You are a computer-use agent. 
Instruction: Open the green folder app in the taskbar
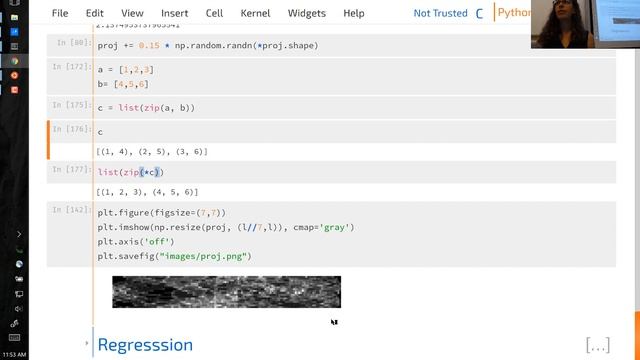pyautogui.click(x=14, y=17)
